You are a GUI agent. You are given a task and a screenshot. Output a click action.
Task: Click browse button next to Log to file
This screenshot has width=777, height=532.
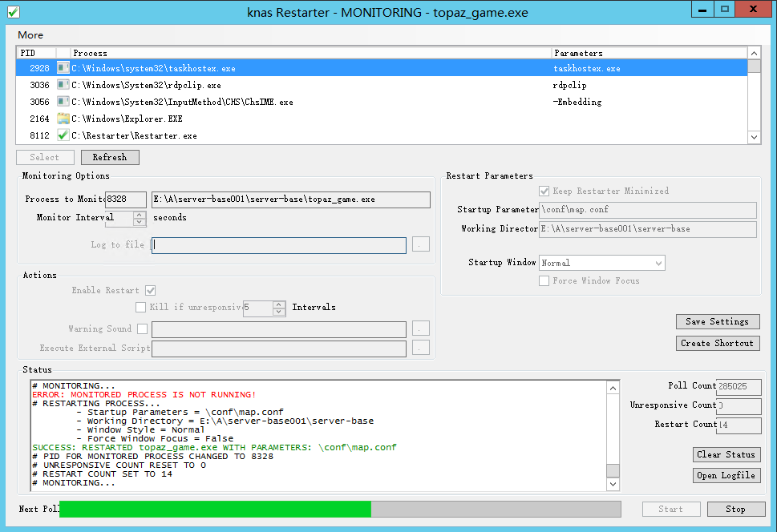point(421,244)
